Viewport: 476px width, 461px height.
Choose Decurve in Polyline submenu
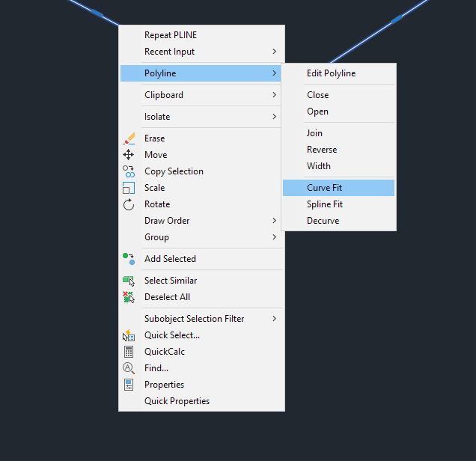338,221
